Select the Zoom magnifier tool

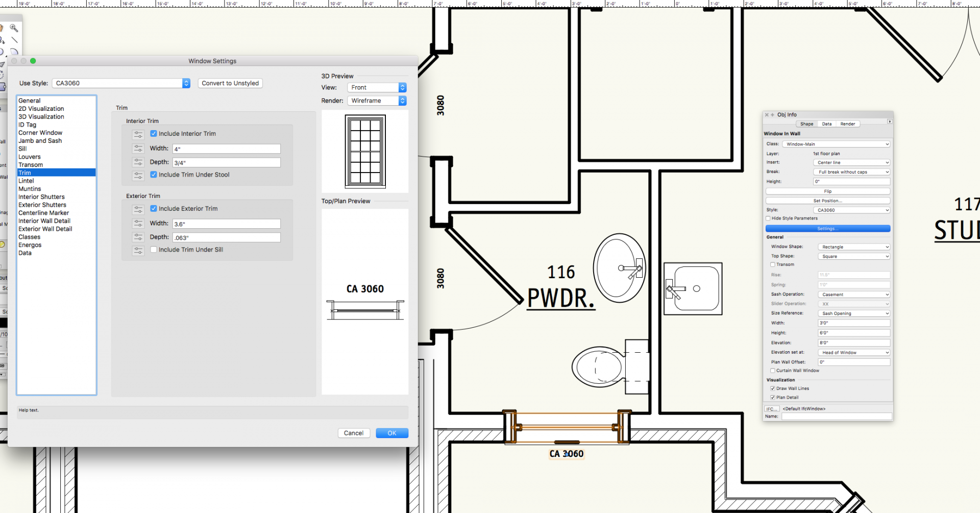(14, 28)
